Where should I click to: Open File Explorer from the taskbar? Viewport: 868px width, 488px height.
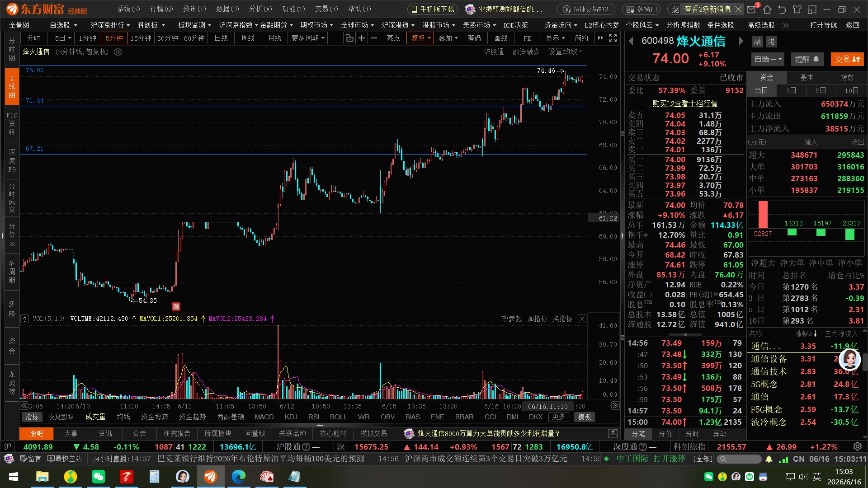click(42, 477)
